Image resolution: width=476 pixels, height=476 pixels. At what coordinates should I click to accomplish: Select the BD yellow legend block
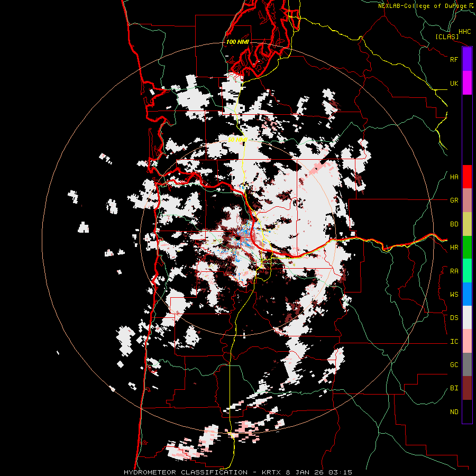(467, 224)
